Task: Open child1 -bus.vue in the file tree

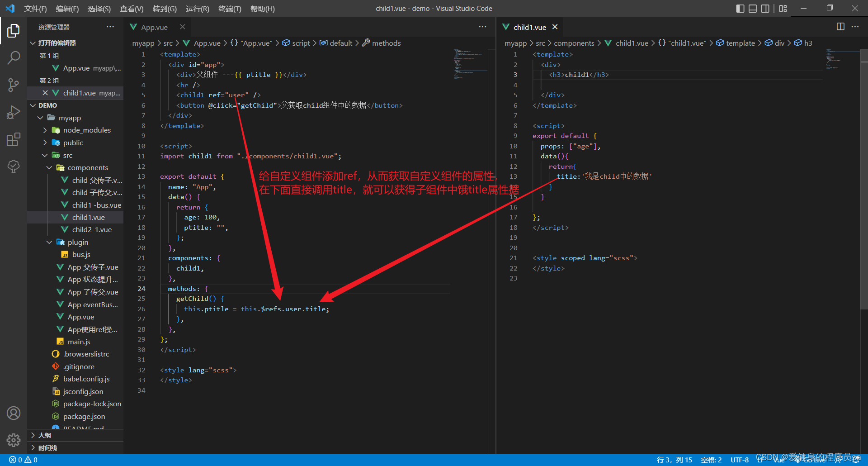Action: pyautogui.click(x=75, y=205)
